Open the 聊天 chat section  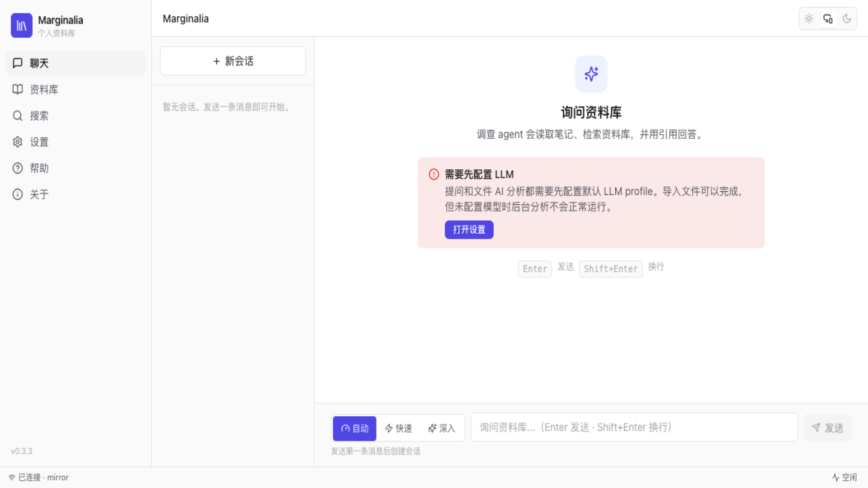[x=75, y=63]
